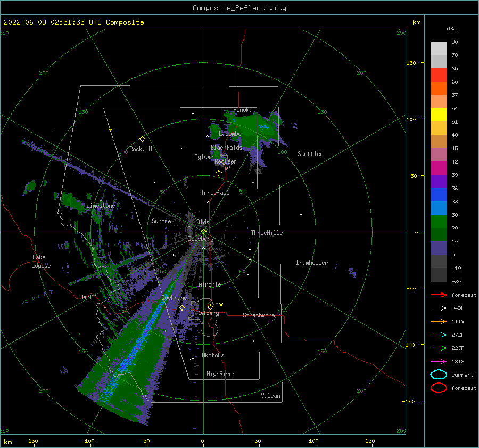The height and width of the screenshot is (448, 479).
Task: Click the Strathmore label
Action: point(259,315)
